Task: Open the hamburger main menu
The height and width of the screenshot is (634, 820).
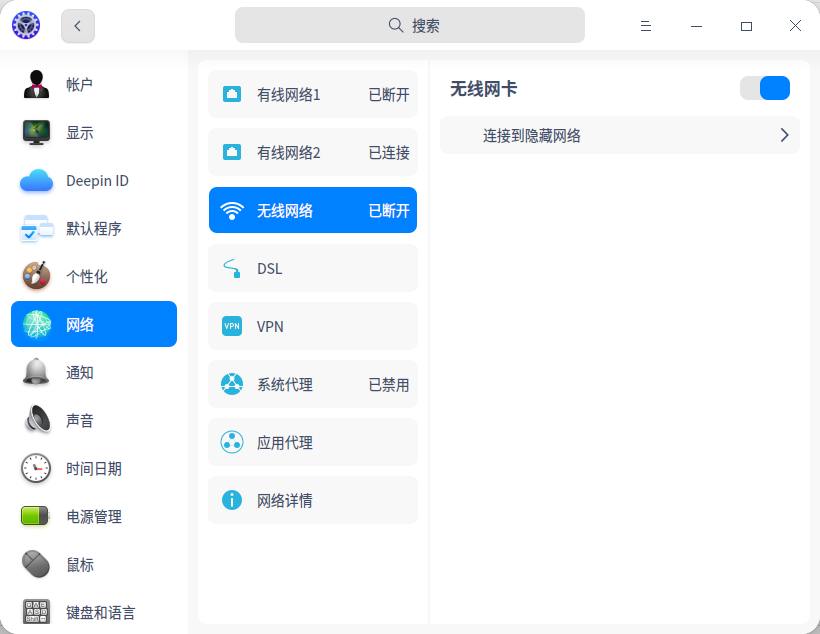Action: [x=646, y=26]
